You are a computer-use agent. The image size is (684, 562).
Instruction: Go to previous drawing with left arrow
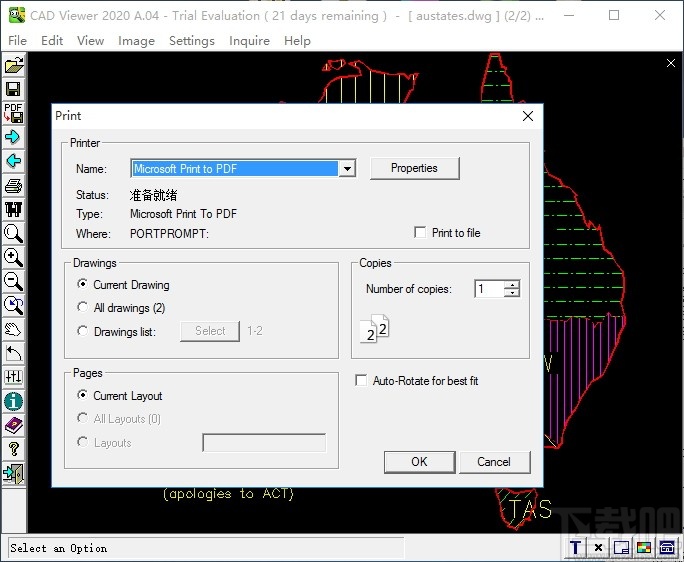14,161
